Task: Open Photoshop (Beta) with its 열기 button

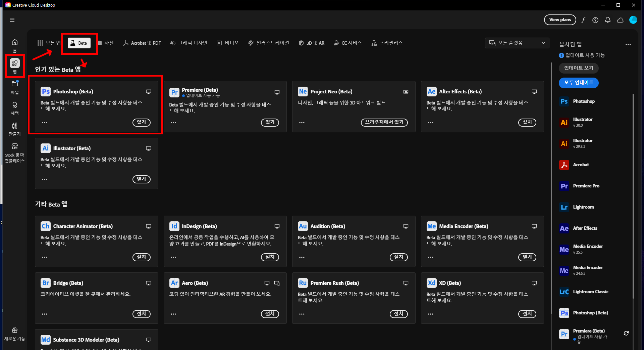Action: pyautogui.click(x=141, y=122)
